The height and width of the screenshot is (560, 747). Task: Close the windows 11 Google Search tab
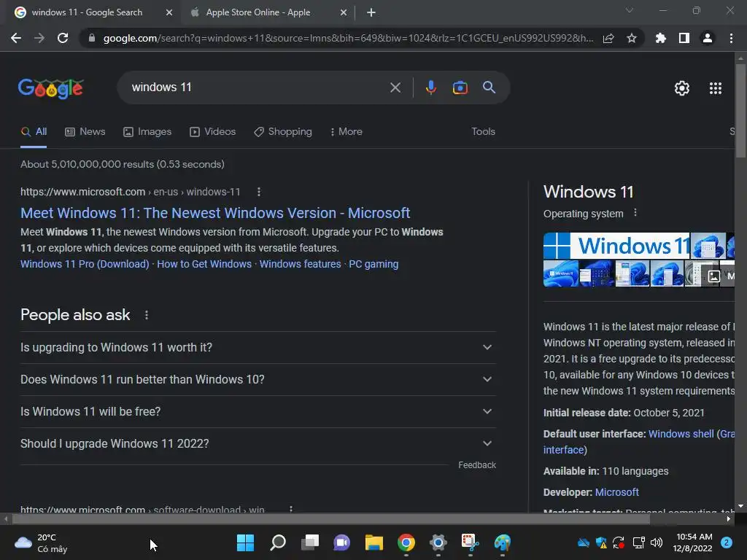169,12
